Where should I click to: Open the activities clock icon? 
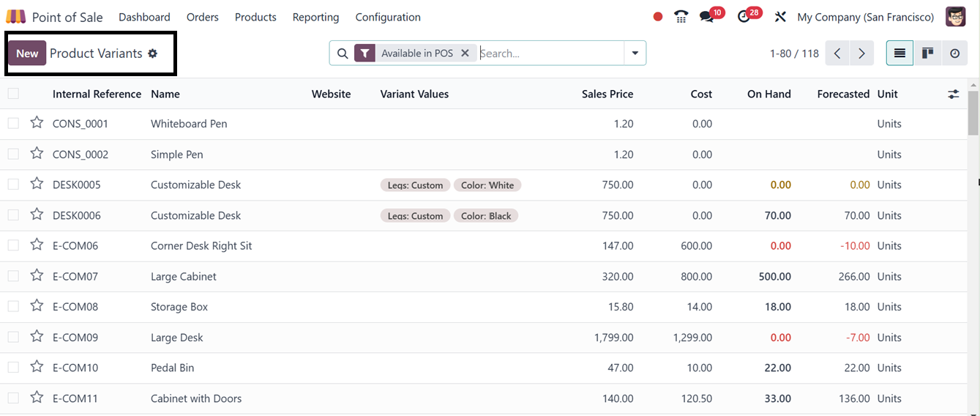click(x=744, y=17)
